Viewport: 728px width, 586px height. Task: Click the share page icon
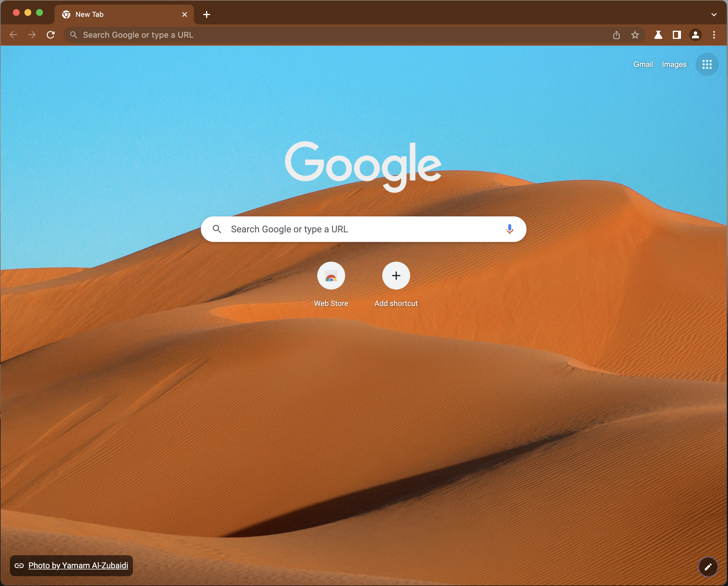pos(616,35)
